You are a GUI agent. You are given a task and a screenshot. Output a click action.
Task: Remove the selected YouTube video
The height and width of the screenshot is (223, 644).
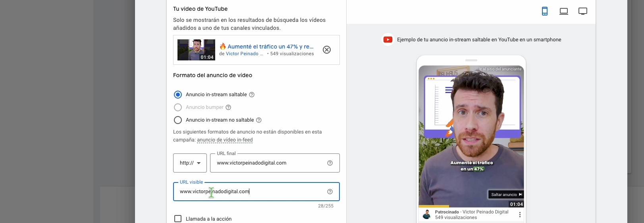327,50
